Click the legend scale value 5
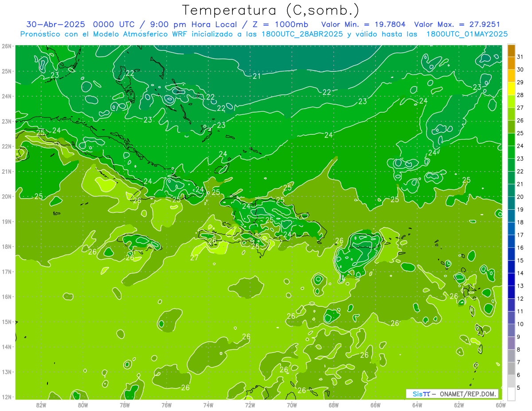This screenshot has width=532, height=411. (519, 388)
